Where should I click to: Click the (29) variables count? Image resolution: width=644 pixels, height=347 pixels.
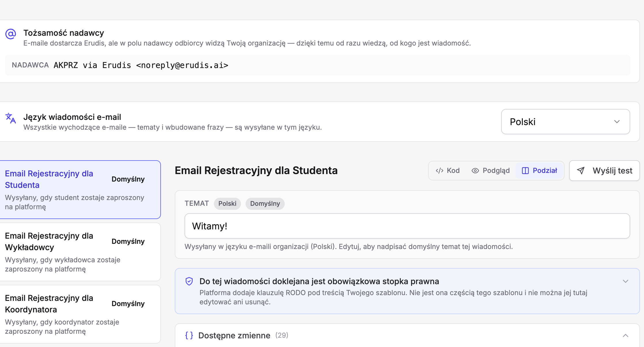click(x=282, y=335)
